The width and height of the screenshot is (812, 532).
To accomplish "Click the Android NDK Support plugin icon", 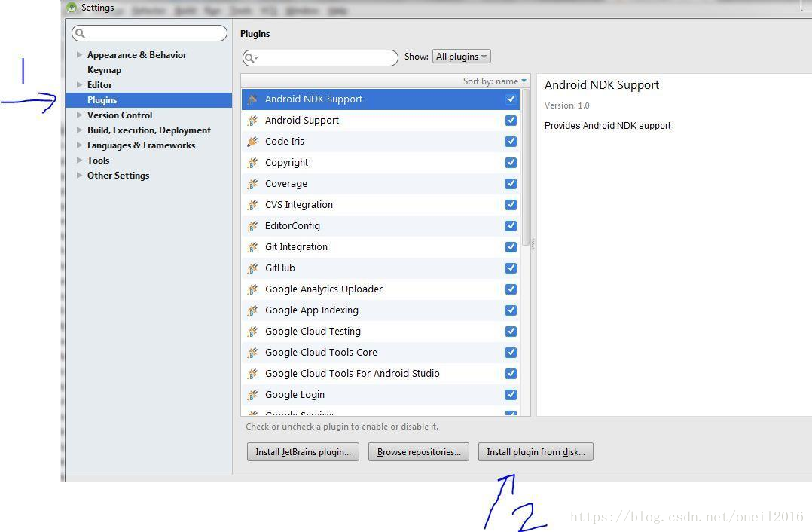I will click(x=252, y=99).
